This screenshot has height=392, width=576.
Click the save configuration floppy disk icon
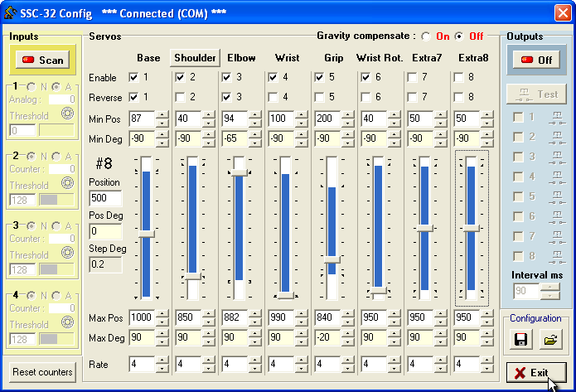[520, 339]
